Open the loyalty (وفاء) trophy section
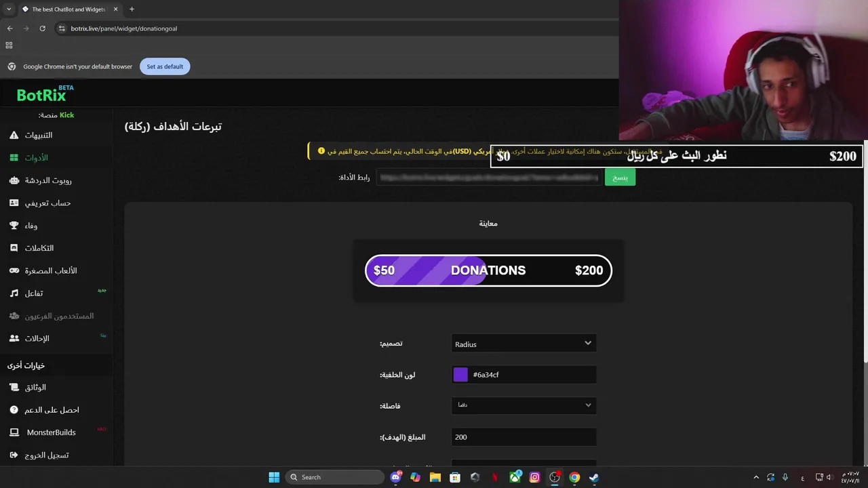868x488 pixels. [x=56, y=226]
